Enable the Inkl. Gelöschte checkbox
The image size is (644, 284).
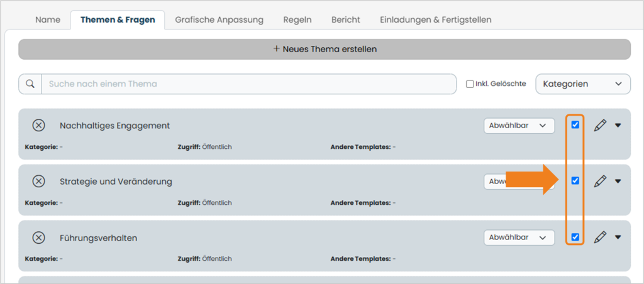click(470, 84)
